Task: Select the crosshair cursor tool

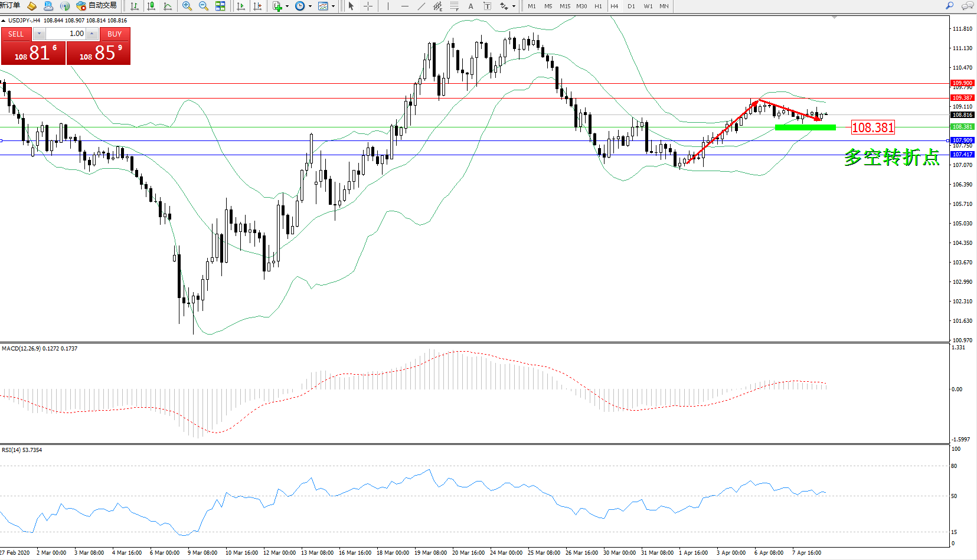Action: click(x=368, y=6)
